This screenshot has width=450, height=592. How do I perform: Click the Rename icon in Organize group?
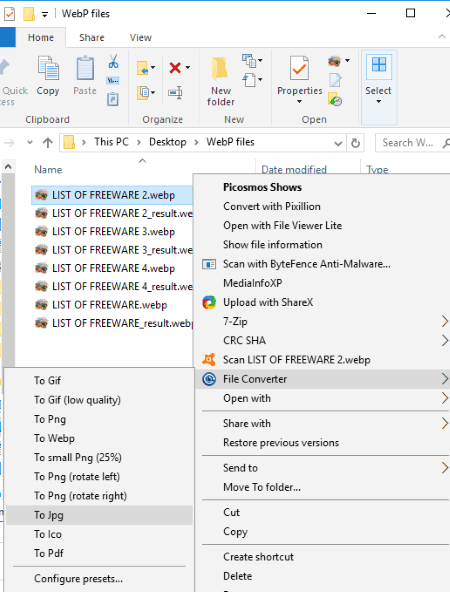175,92
